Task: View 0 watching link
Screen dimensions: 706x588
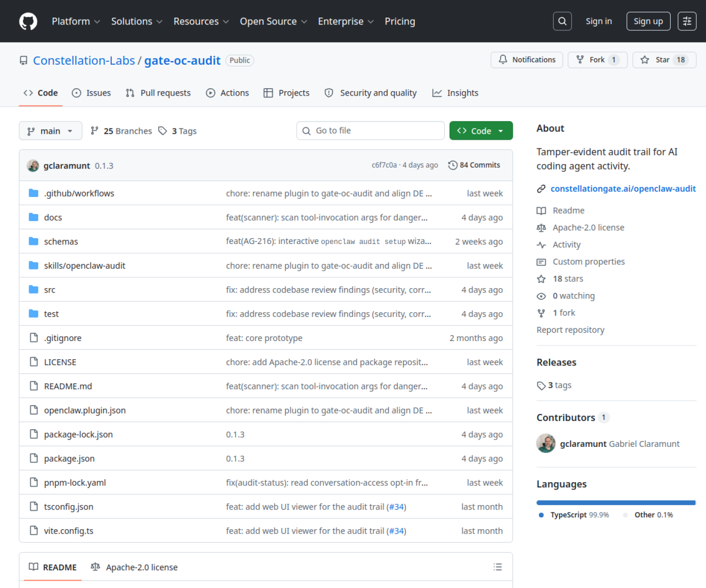Action: pos(574,296)
